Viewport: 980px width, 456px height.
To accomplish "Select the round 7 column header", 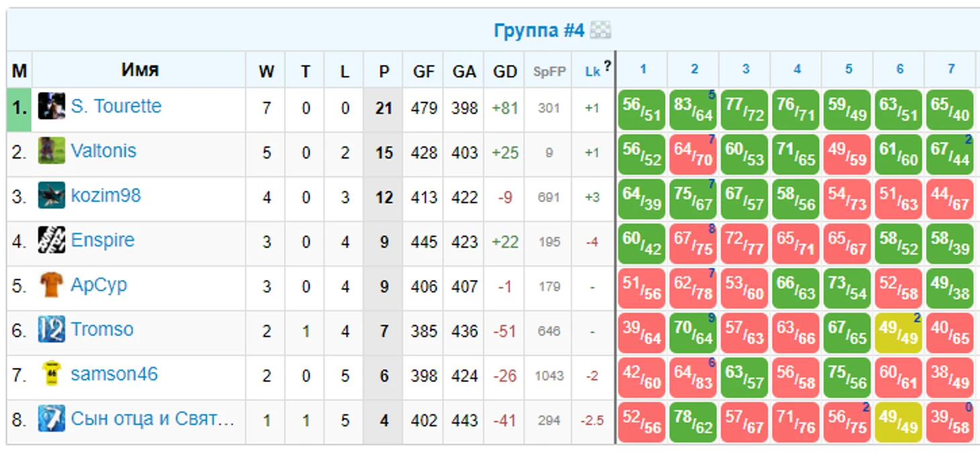I will click(x=950, y=69).
